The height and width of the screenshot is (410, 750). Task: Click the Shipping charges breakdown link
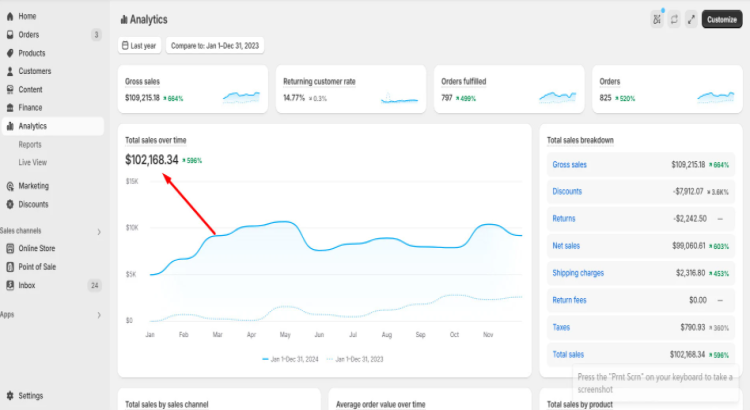tap(578, 273)
